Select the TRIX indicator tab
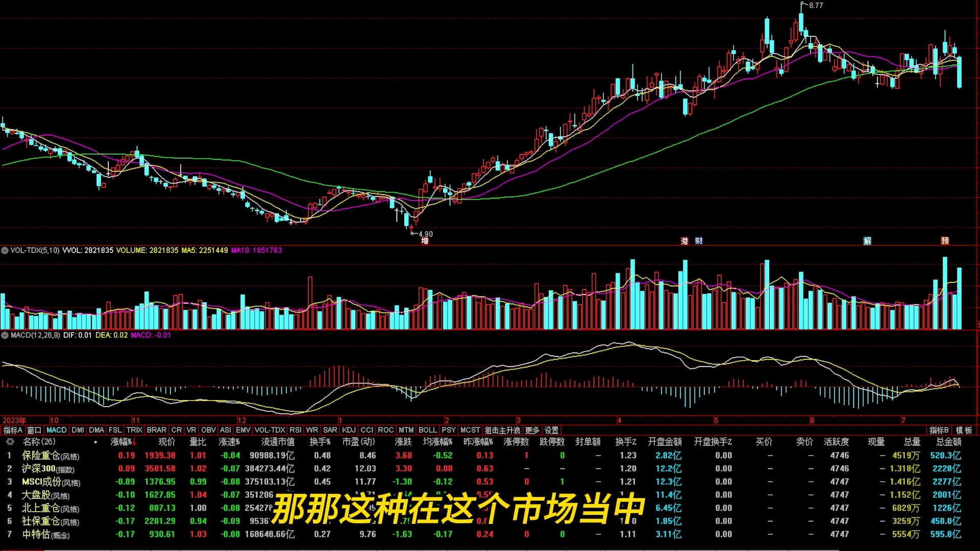Screen dimensions: 980x551 click(x=134, y=430)
